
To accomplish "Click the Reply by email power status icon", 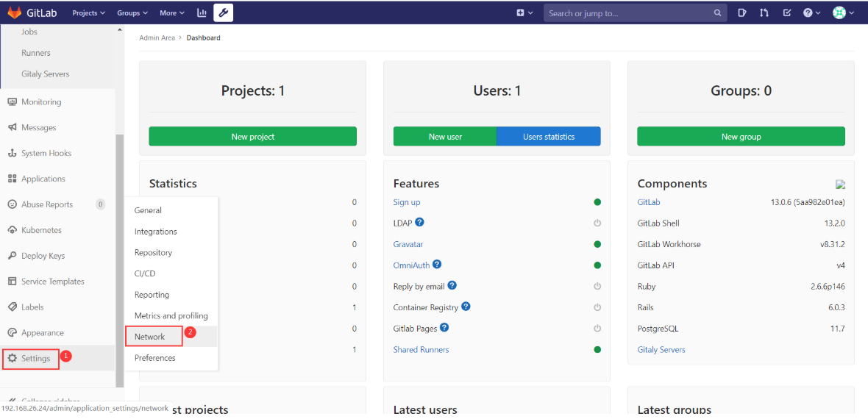I will (x=597, y=286).
